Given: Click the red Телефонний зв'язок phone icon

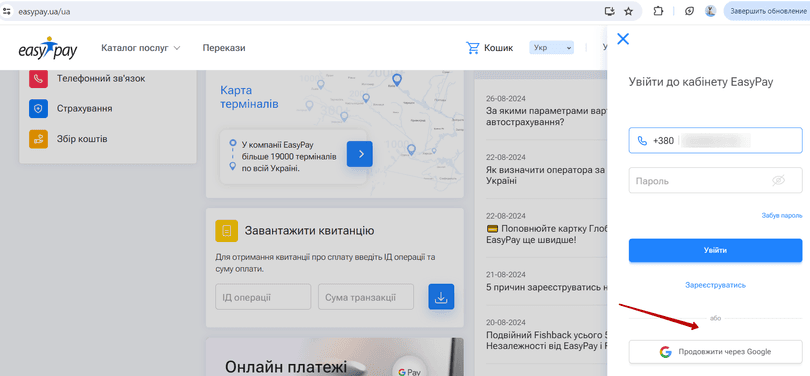Looking at the screenshot, I should click(38, 79).
